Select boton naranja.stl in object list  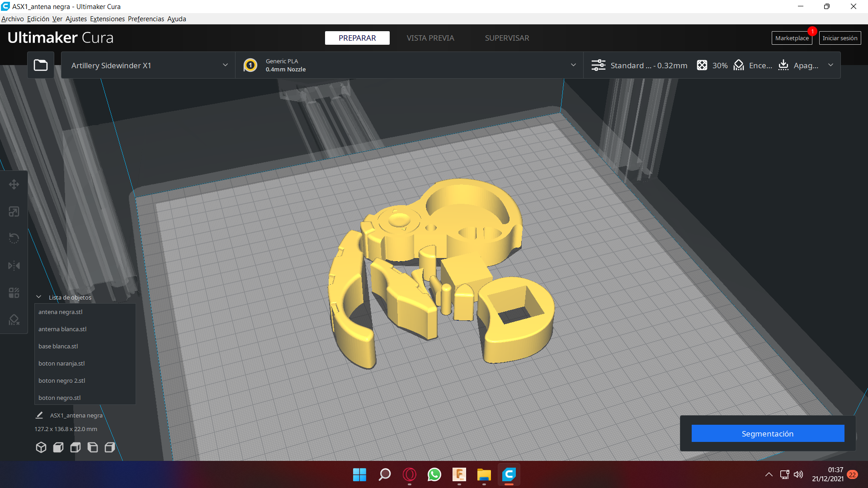click(x=61, y=363)
